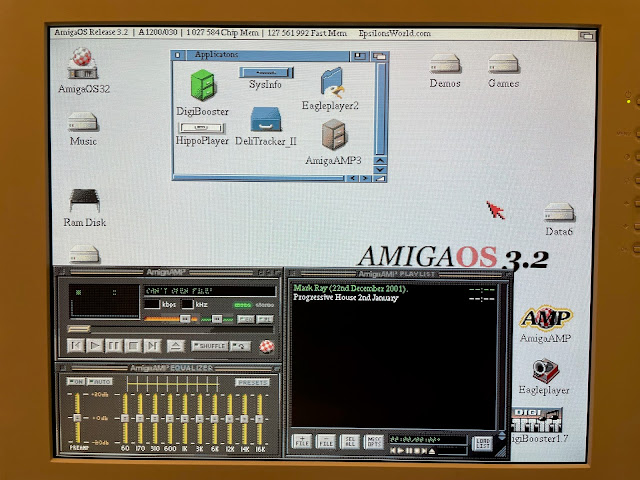
Task: Click the PREAMP slider in equalizer
Action: 77,418
